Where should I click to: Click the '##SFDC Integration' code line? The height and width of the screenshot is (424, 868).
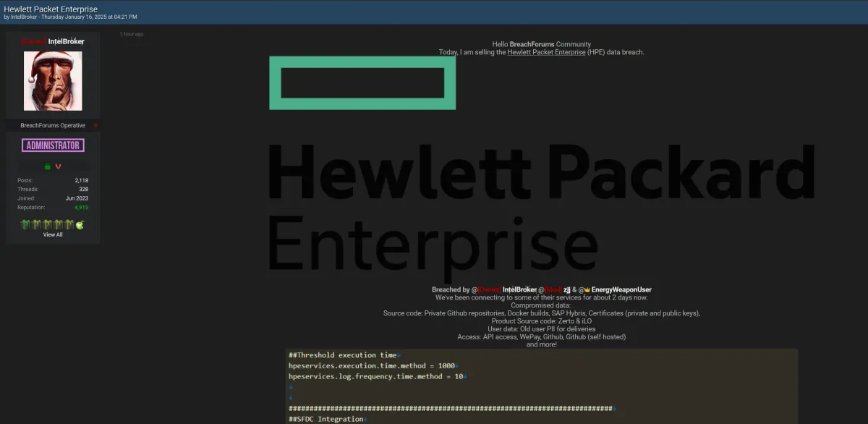(x=326, y=419)
